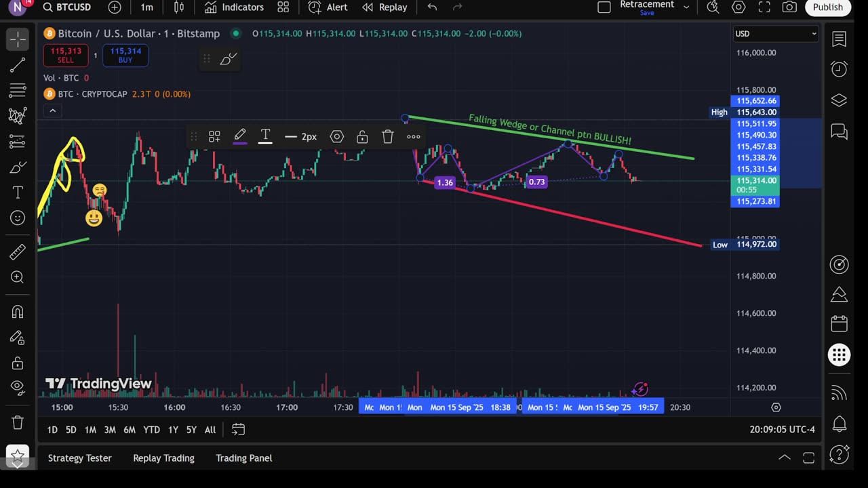
Task: Collapse the indicator legend arrow
Action: point(52,110)
